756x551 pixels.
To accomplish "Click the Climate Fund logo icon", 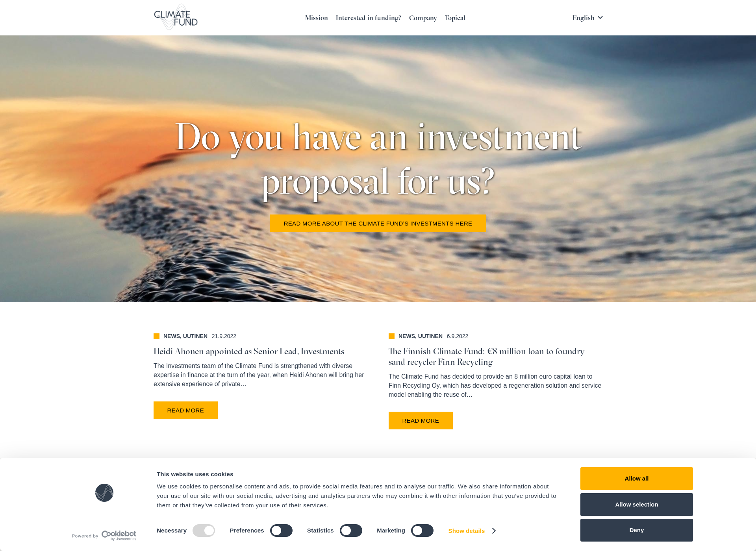I will [x=175, y=18].
